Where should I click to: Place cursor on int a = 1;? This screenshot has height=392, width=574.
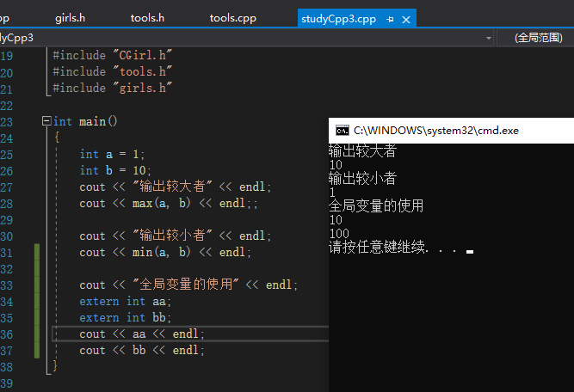[x=112, y=155]
